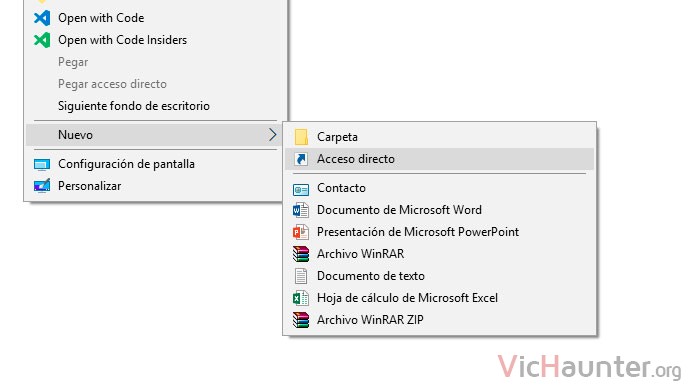Click the PowerPoint presentation icon
This screenshot has height=387, width=691.
tap(301, 232)
